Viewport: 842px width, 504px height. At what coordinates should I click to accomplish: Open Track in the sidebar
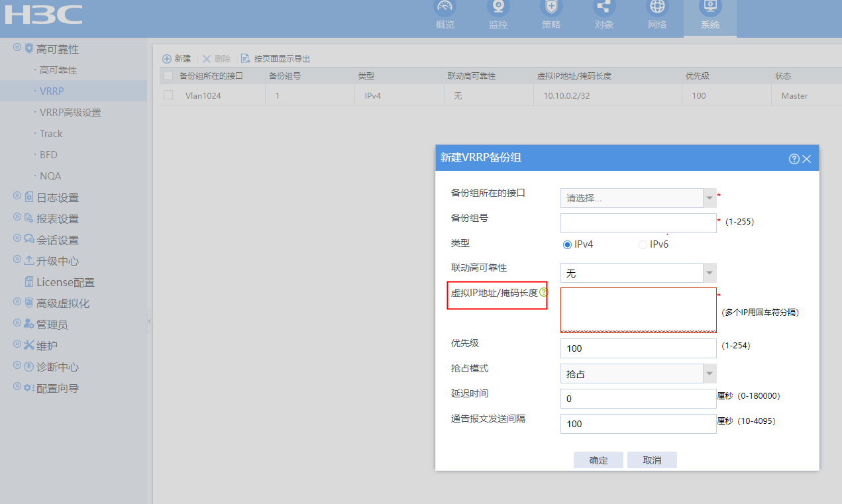coord(51,134)
